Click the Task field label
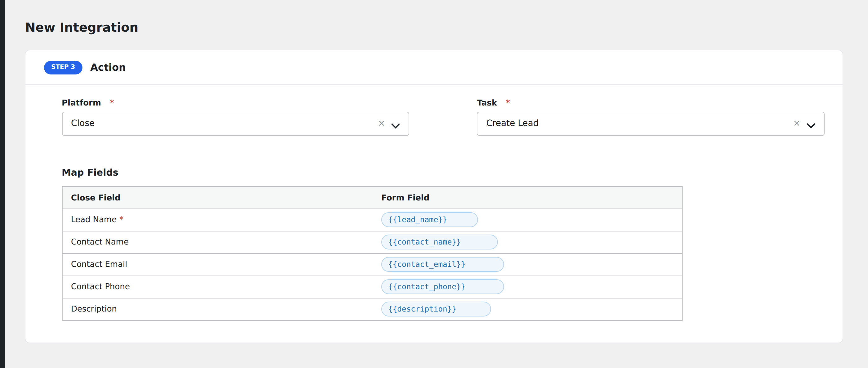The height and width of the screenshot is (368, 868). coord(487,102)
